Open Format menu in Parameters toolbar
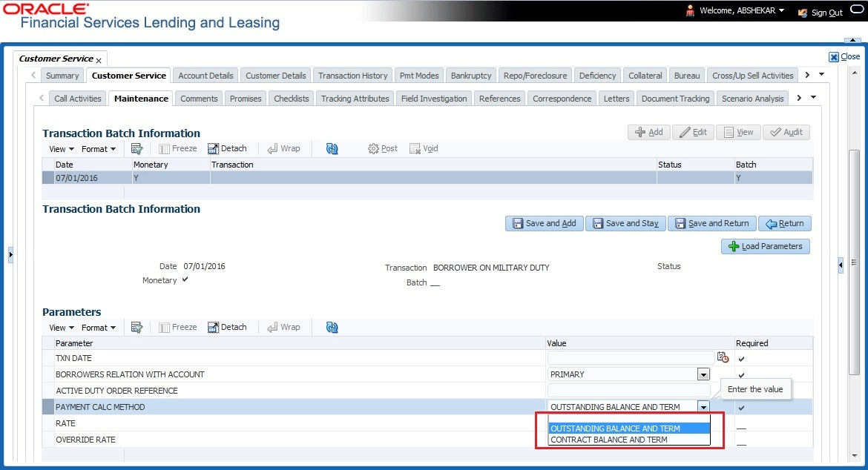The width and height of the screenshot is (868, 470). click(99, 328)
